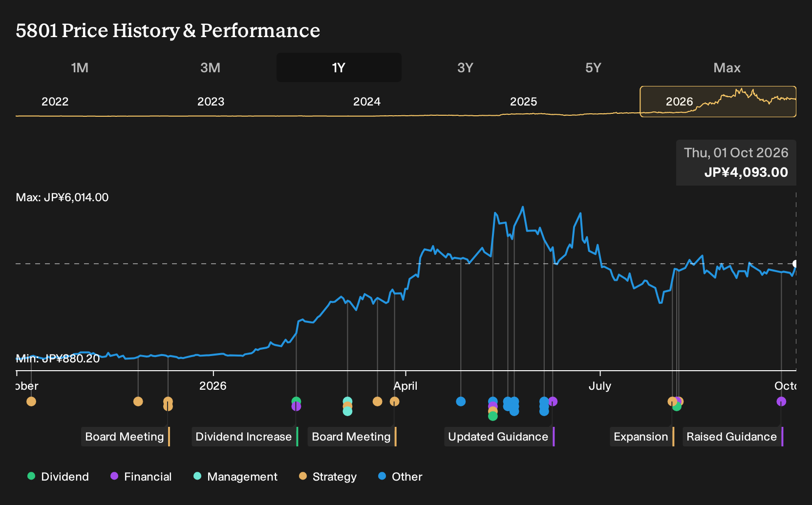Screen dimensions: 812x505
Task: Click the white current-price point on chart
Action: click(795, 264)
